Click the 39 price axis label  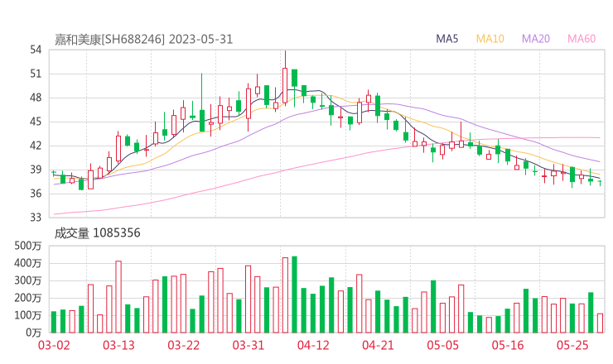click(36, 170)
